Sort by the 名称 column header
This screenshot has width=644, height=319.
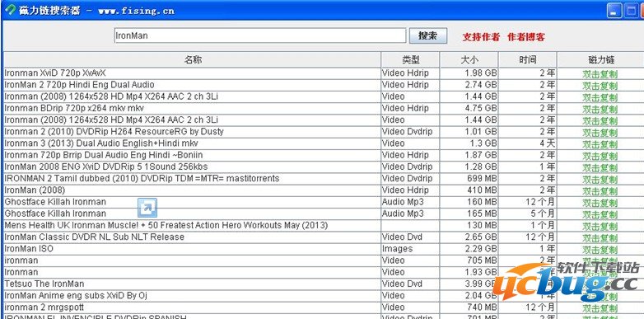pyautogui.click(x=192, y=59)
